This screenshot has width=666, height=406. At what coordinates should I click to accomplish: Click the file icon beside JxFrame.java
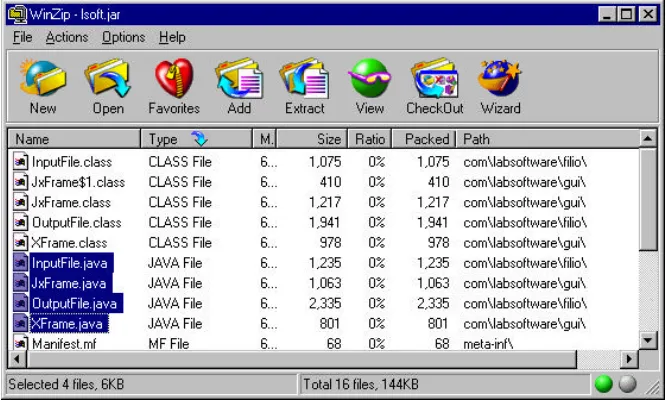pyautogui.click(x=20, y=283)
